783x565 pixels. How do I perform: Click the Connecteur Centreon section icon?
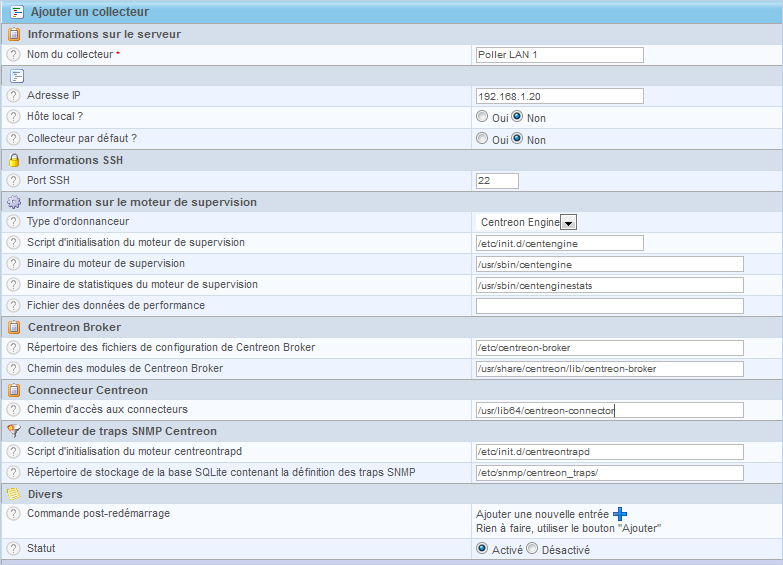coord(14,390)
